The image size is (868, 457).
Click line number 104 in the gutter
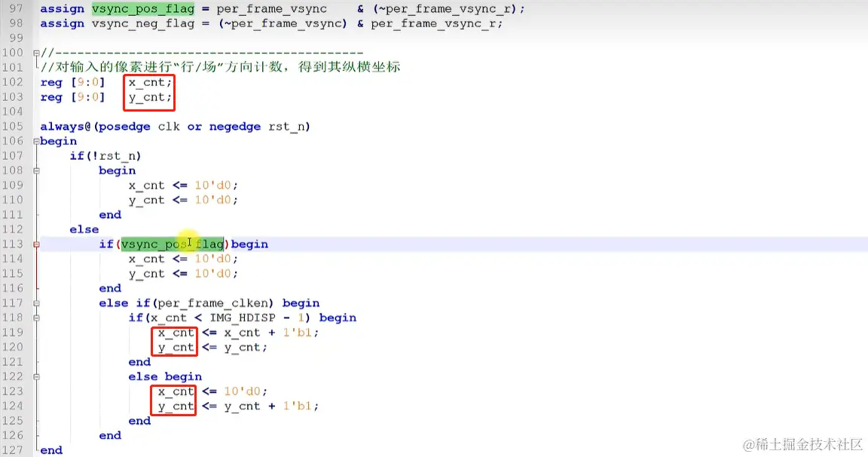[x=13, y=112]
